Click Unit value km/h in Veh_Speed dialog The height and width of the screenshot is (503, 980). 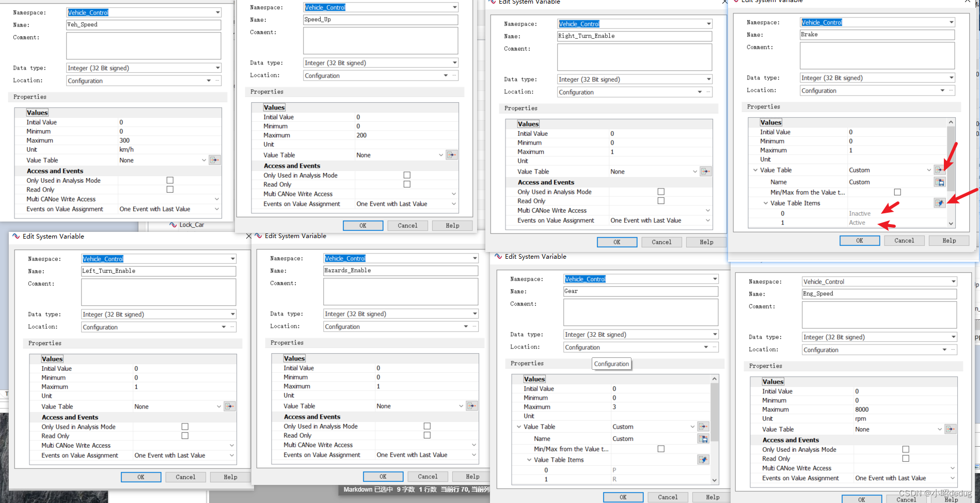pos(127,150)
